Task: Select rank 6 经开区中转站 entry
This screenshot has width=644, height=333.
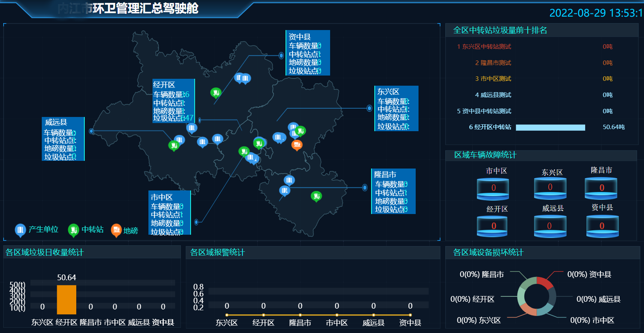Action: (x=490, y=127)
